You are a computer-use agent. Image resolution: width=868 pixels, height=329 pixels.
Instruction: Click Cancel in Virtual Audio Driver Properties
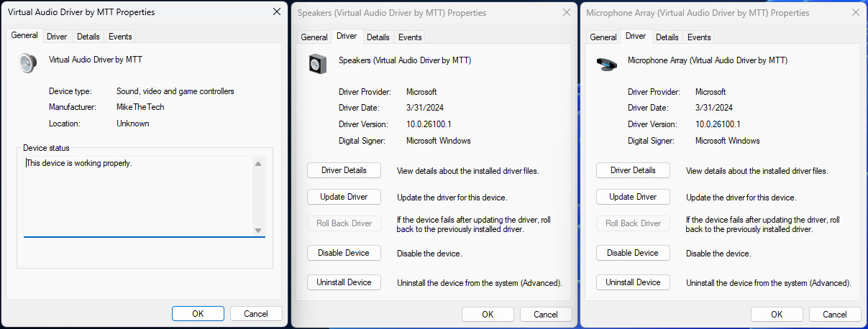256,314
